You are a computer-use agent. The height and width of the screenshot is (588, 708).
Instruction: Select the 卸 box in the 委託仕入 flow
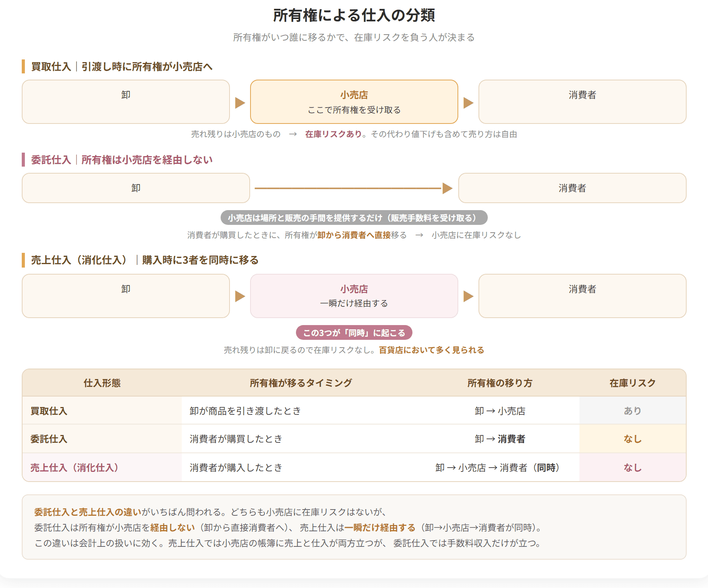coord(136,188)
